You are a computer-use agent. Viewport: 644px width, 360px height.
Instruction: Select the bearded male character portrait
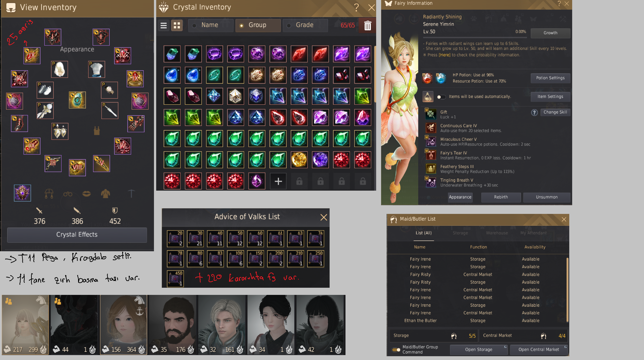click(173, 325)
